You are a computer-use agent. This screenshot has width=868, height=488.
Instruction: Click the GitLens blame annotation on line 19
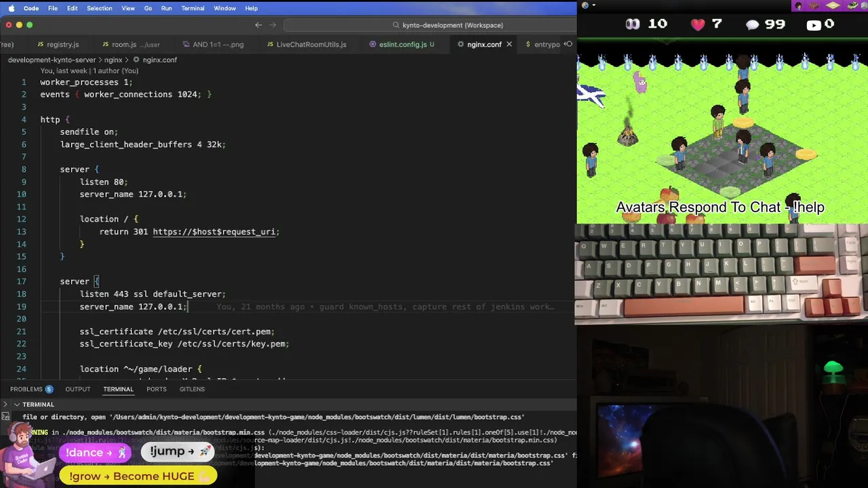(385, 307)
